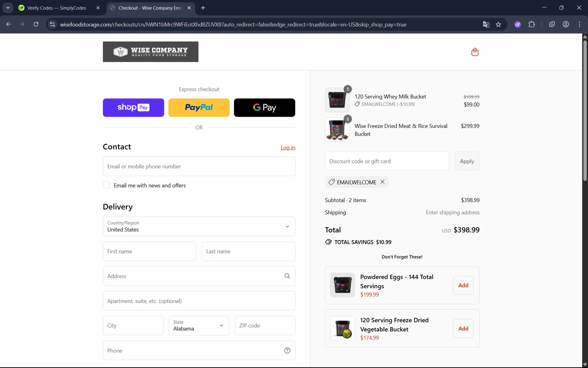
Task: Focus the First name field
Action: click(149, 251)
